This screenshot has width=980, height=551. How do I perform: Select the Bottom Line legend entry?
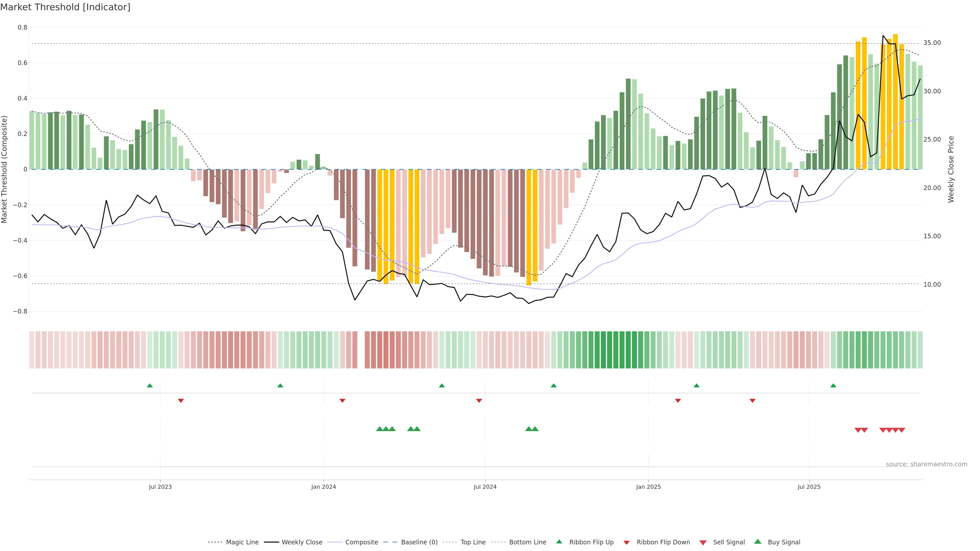pos(527,542)
